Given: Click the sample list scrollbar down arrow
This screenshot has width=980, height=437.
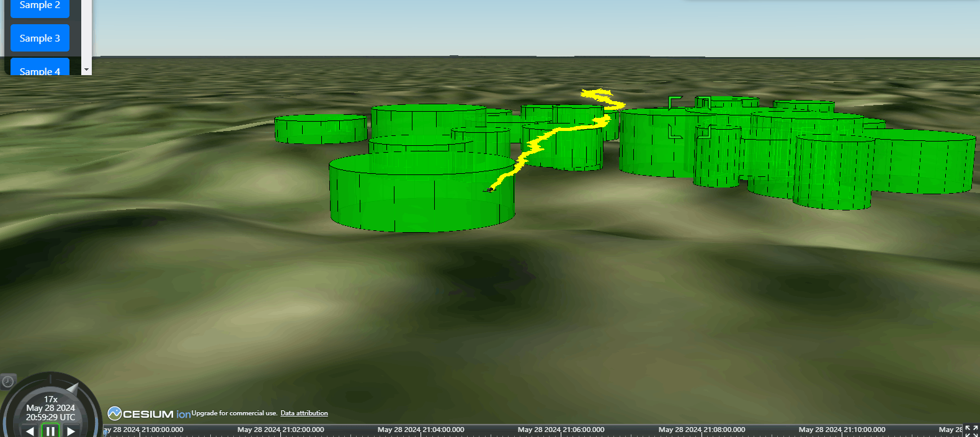Looking at the screenshot, I should click(x=86, y=70).
